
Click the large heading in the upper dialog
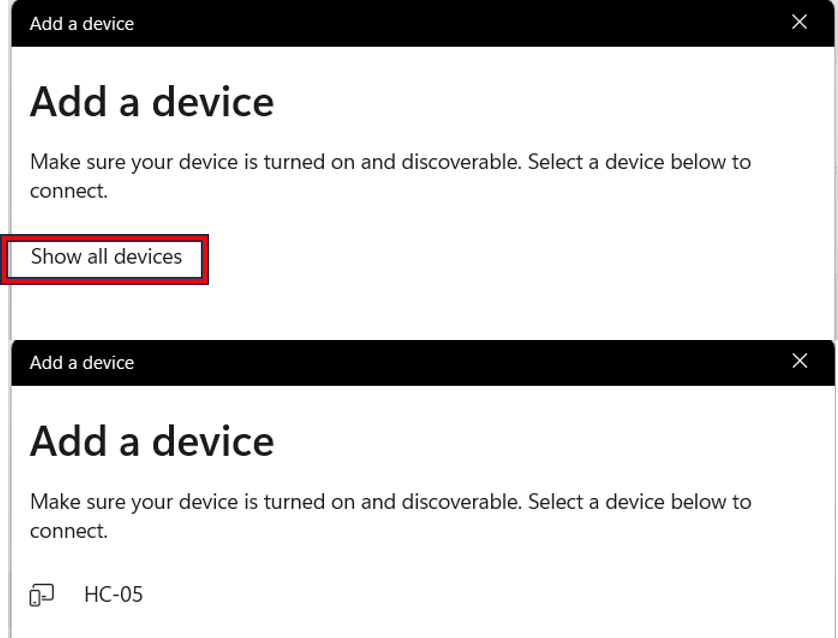pyautogui.click(x=152, y=102)
